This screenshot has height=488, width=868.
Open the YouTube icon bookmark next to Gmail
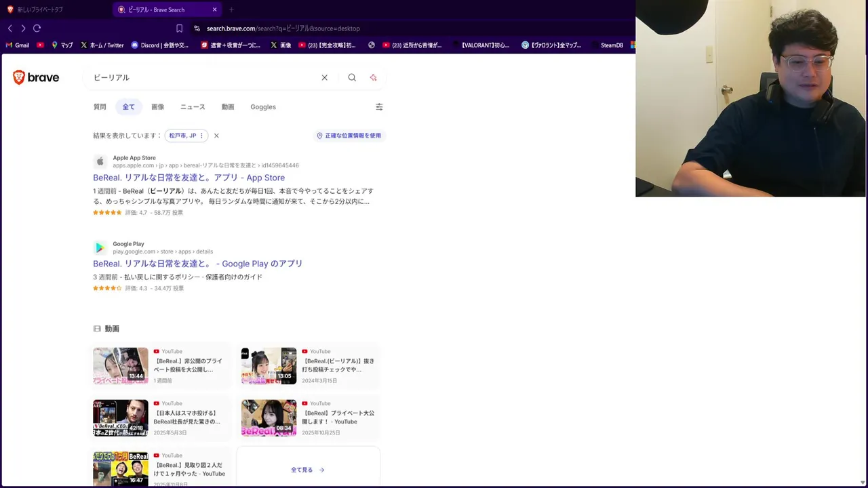40,45
